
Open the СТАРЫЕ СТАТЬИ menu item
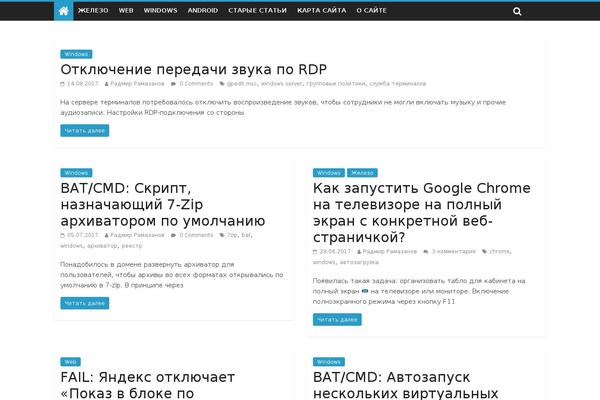click(x=258, y=11)
